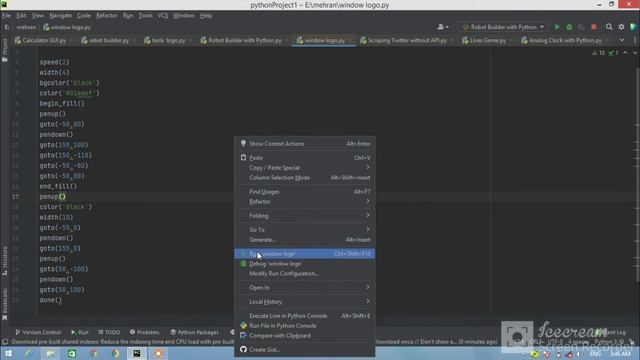Open the Edit menu
Viewport: 640px width, 360px height.
pos(21,16)
